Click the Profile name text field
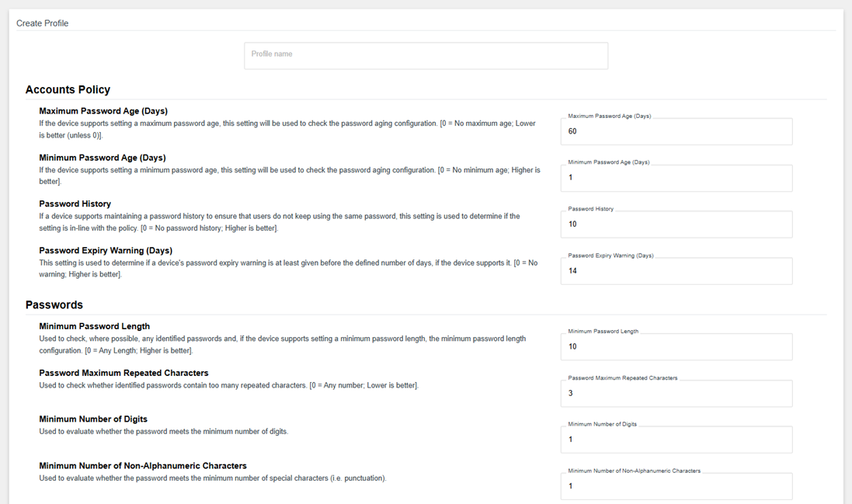This screenshot has width=852, height=504. pyautogui.click(x=426, y=55)
